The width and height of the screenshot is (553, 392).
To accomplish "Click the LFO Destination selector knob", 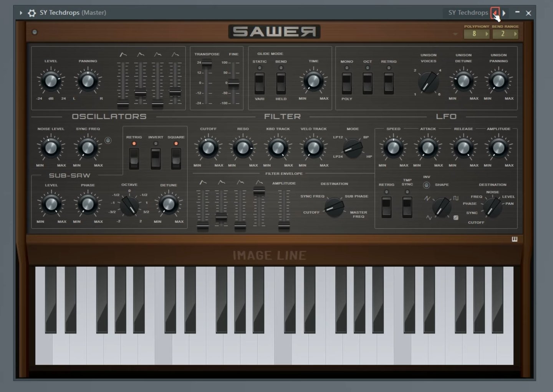I will pos(492,208).
